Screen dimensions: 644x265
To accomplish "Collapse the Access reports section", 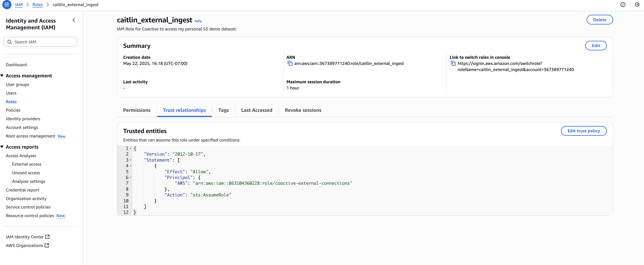I will point(2,147).
